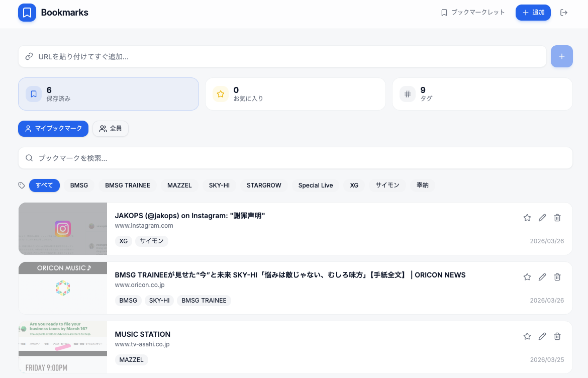
Task: Click the trash icon on the ORICON NEWS row
Action: 557,277
